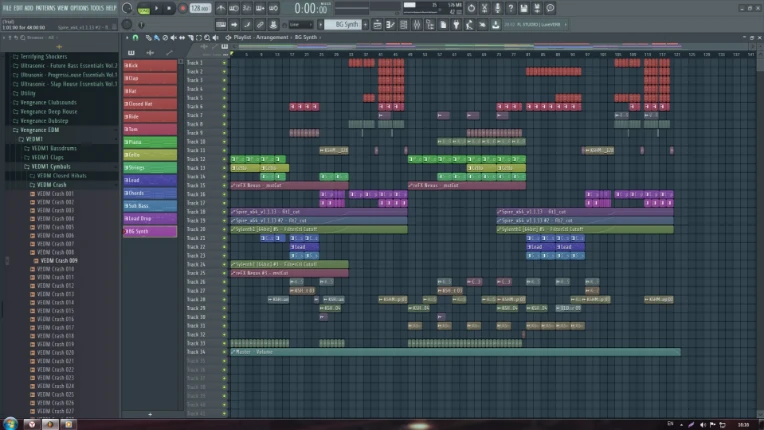764x430 pixels.
Task: Open the OPTIONS menu
Action: (x=80, y=8)
